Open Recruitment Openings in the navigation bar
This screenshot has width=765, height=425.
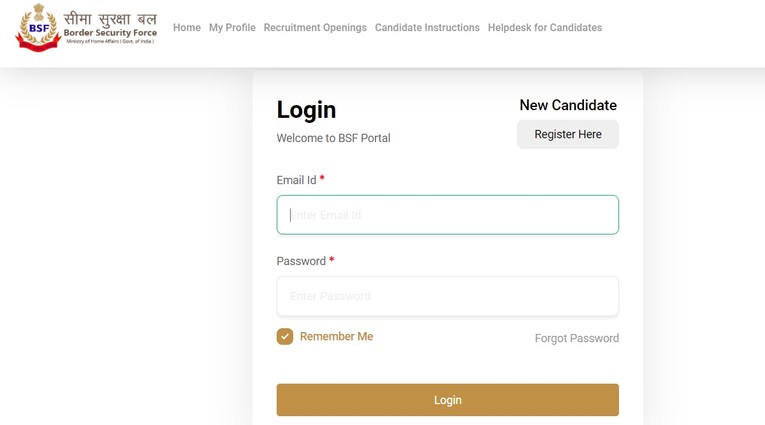pyautogui.click(x=315, y=28)
